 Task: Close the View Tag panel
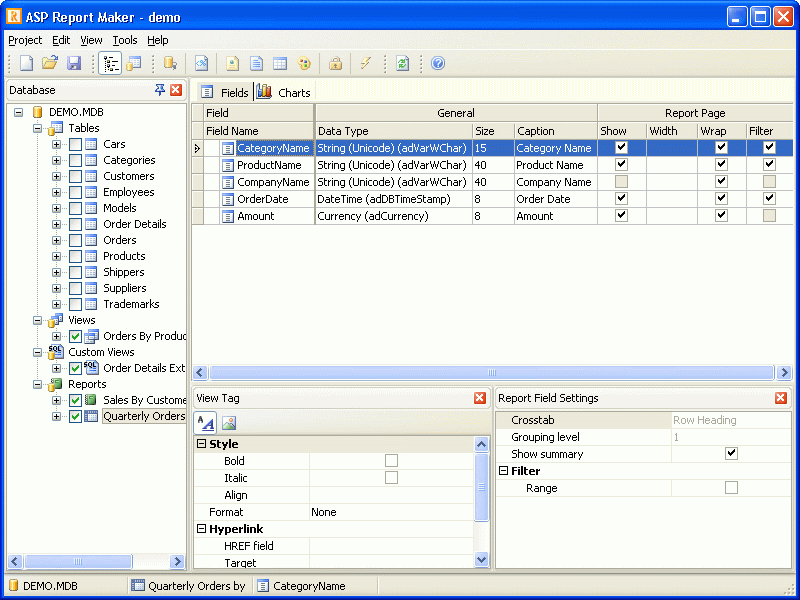(x=480, y=398)
